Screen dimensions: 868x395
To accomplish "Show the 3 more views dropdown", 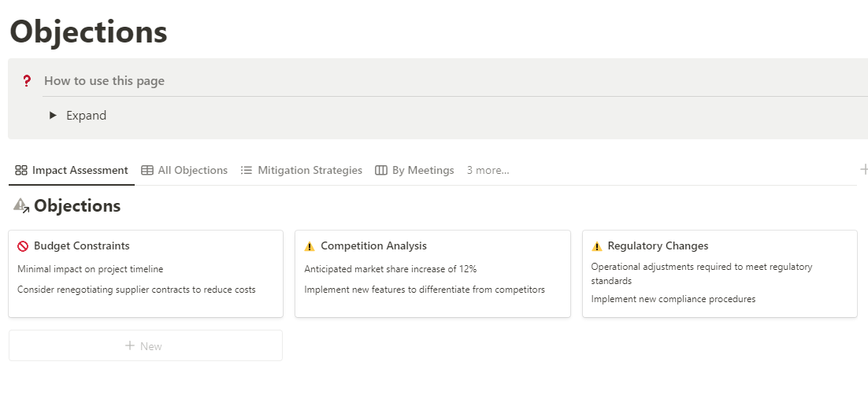I will pos(488,170).
